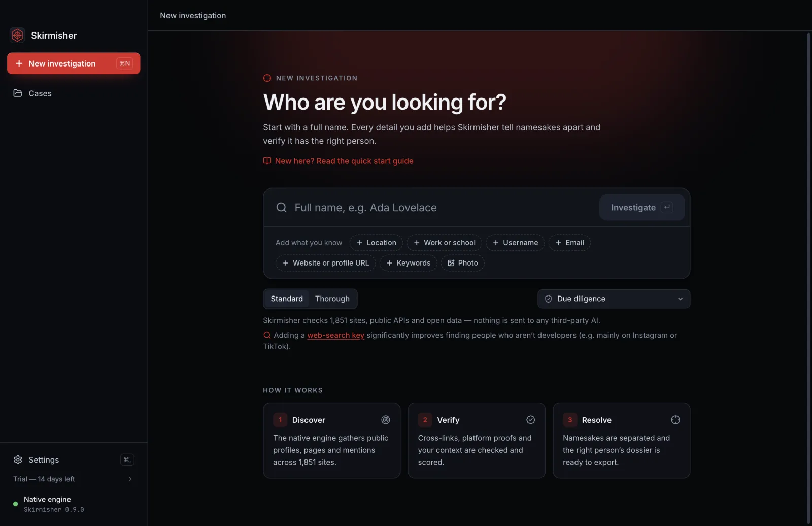Click the Skirmisher logo icon
The height and width of the screenshot is (526, 812).
pos(17,35)
